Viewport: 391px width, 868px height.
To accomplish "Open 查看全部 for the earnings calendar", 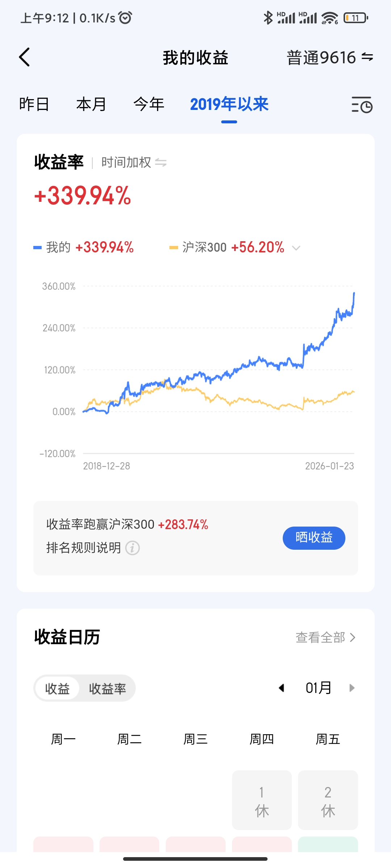I will pos(325,637).
